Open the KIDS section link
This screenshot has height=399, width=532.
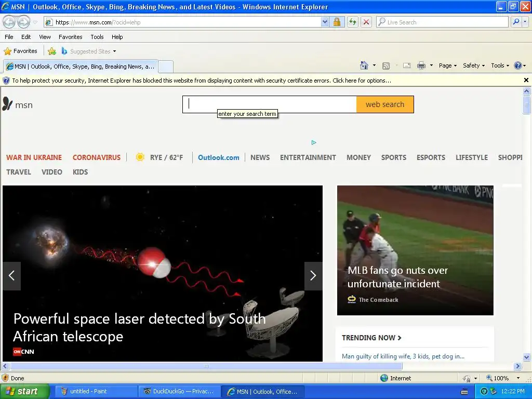pos(80,172)
